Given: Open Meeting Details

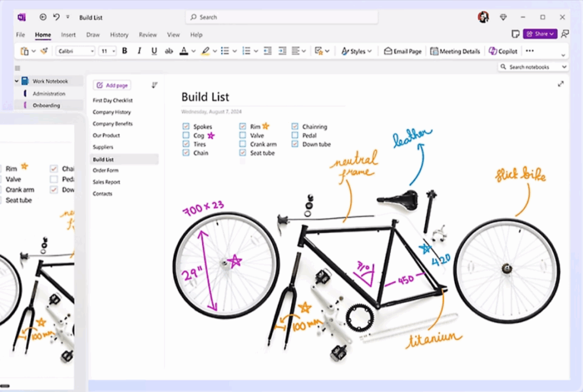Looking at the screenshot, I should point(454,51).
